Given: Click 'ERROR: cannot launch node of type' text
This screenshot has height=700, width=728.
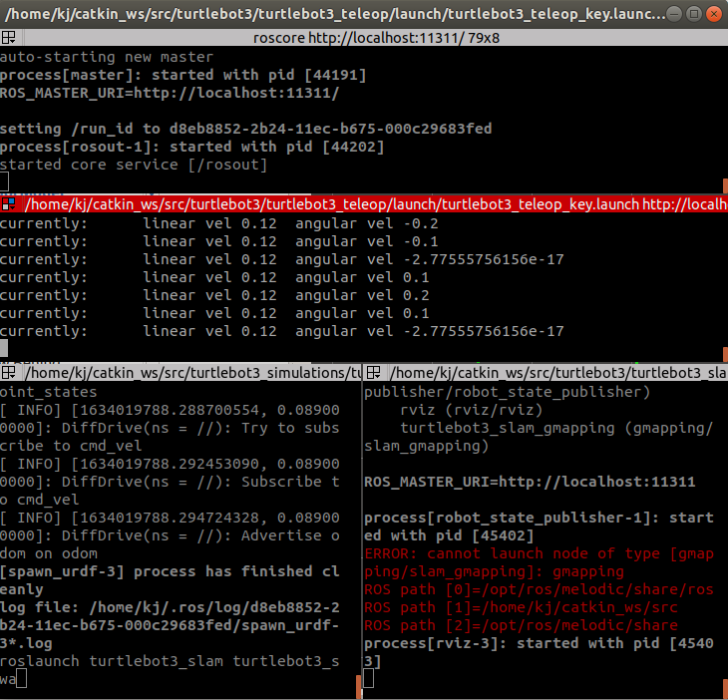Looking at the screenshot, I should (x=540, y=553).
